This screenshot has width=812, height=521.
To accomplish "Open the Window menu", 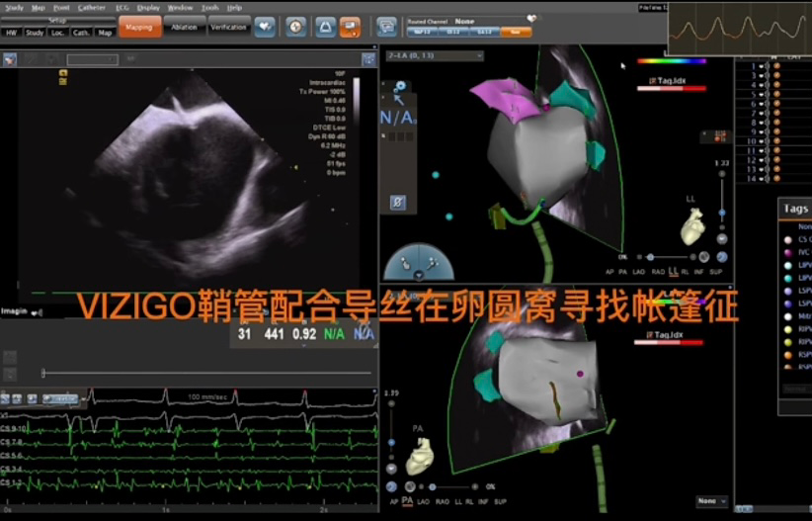I will point(180,8).
